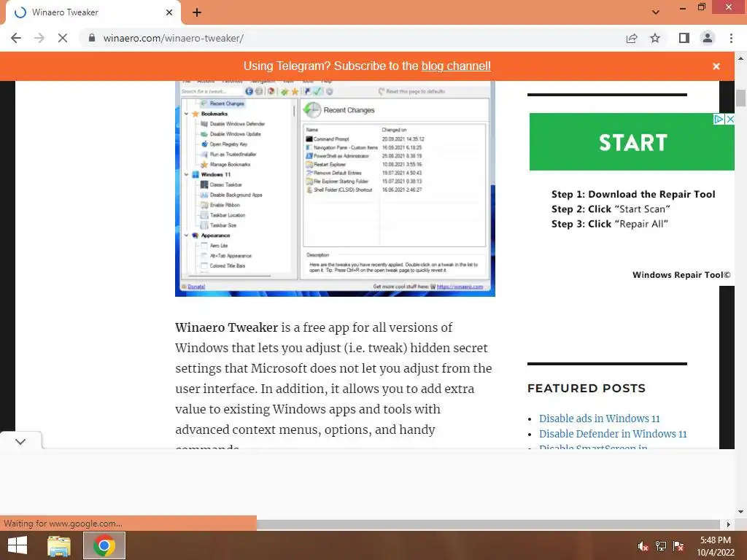Click Chrome icon in taskbar

point(104,545)
